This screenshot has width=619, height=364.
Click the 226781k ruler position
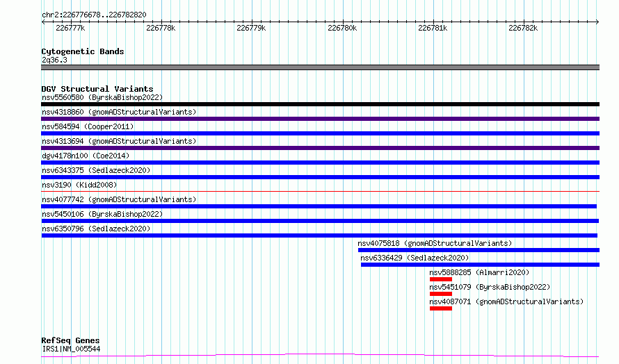tap(433, 28)
